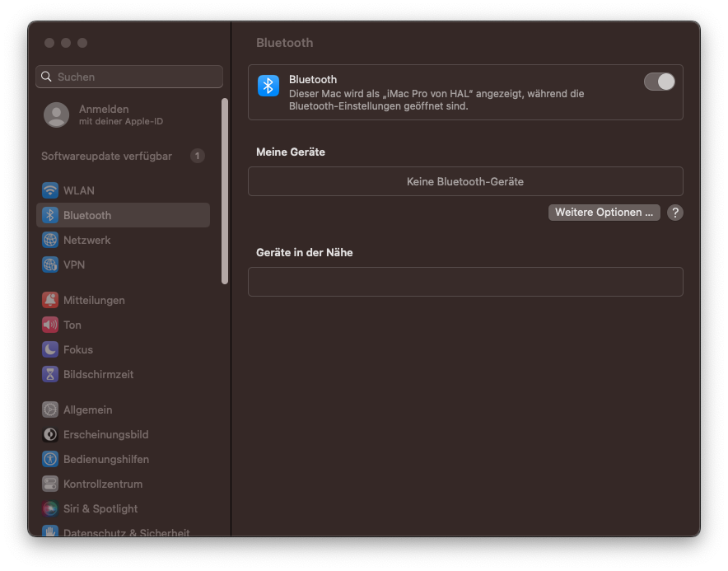
Task: Click the zoom window button
Action: point(82,43)
